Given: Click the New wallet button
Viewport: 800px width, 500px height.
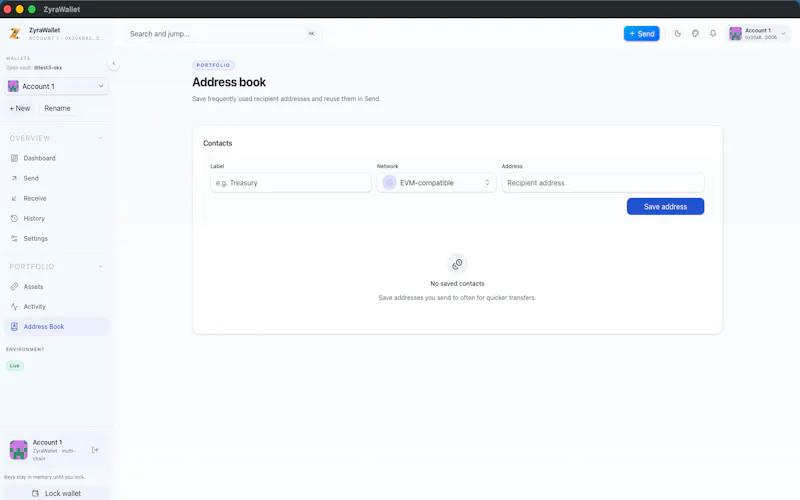Looking at the screenshot, I should tap(19, 108).
